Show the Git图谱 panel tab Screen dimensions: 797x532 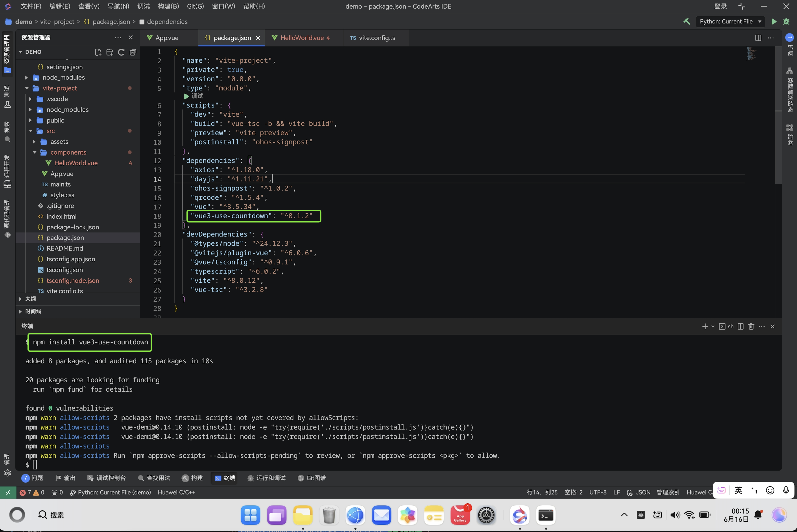tap(312, 478)
